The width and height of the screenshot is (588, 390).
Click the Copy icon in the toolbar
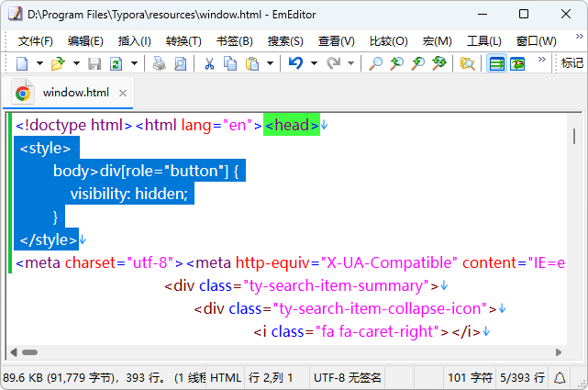(x=229, y=63)
